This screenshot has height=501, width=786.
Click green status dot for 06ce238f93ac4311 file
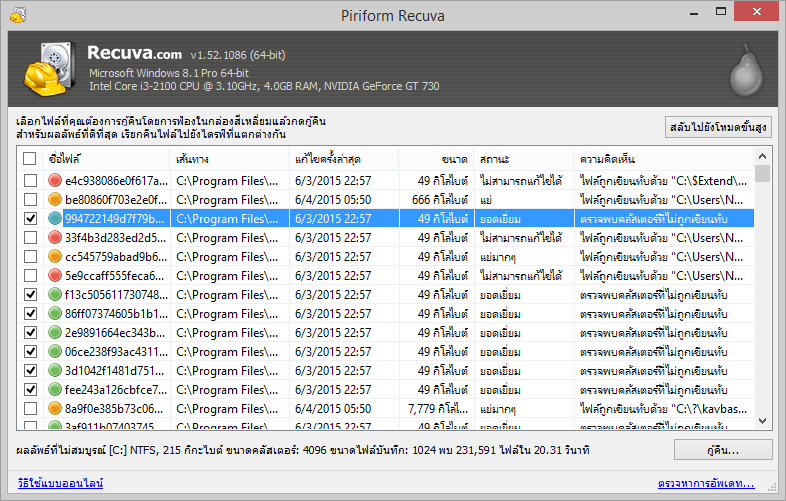coord(55,352)
